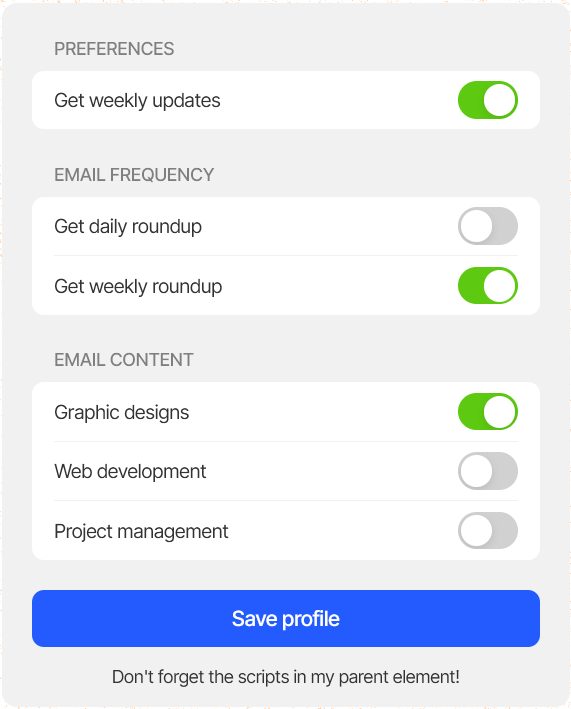Toggle off the Graphic designs switch
Screen dimensions: 571x709
point(488,411)
